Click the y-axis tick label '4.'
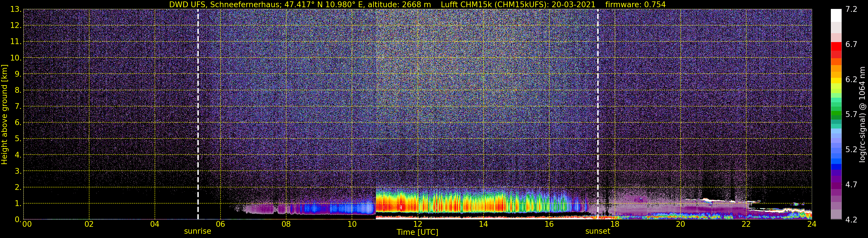This screenshot has width=868, height=238. coord(18,155)
